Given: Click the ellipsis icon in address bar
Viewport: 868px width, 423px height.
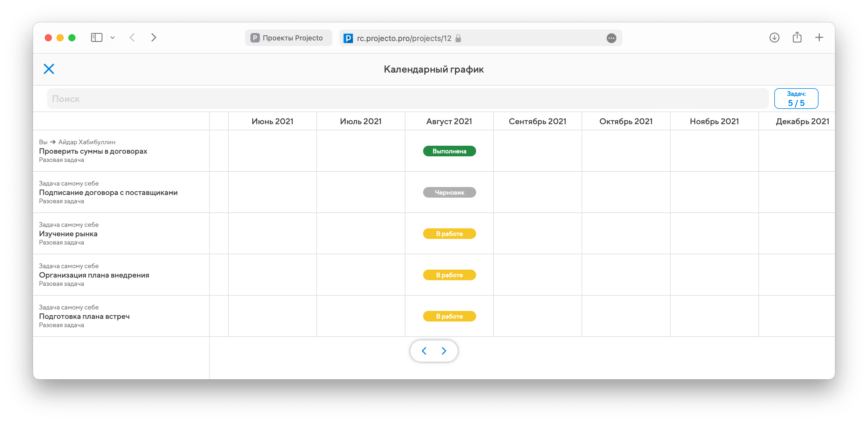Looking at the screenshot, I should (611, 38).
